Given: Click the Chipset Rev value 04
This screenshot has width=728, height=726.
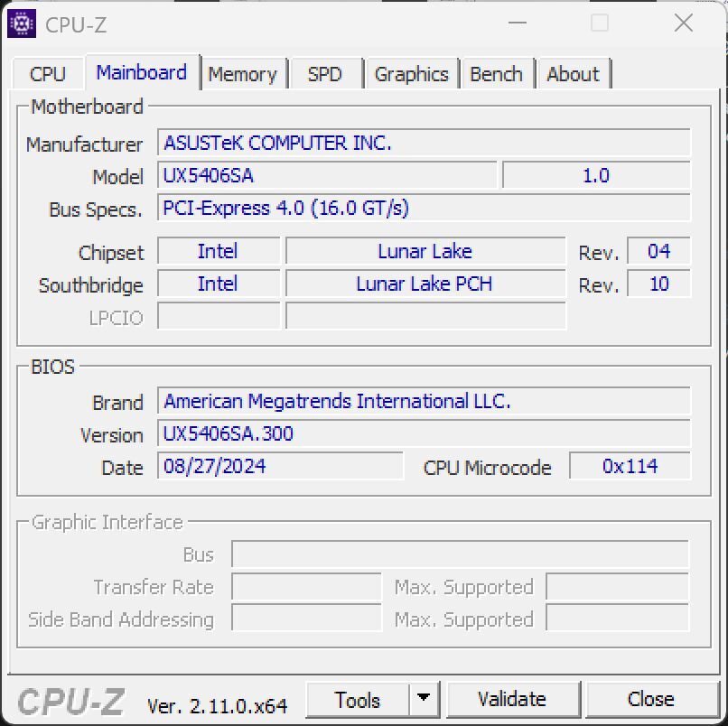Looking at the screenshot, I should pyautogui.click(x=658, y=251).
